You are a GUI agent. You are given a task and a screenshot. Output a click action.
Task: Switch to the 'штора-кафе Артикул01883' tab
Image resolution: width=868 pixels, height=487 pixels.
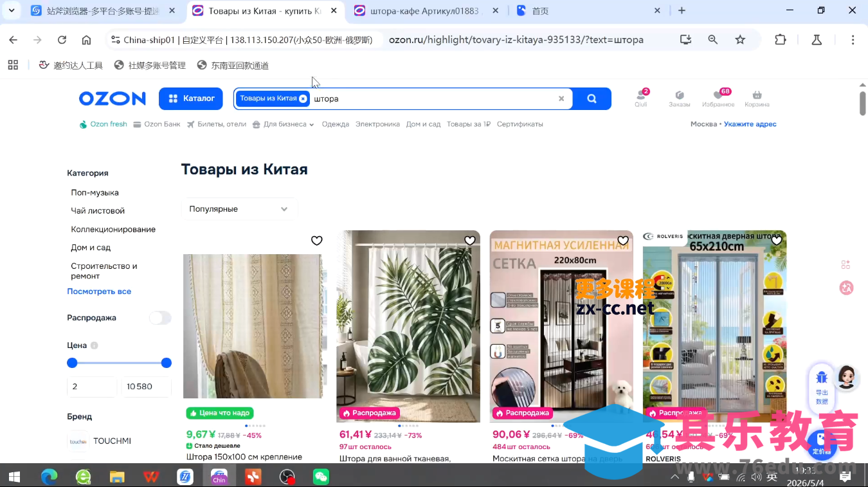pyautogui.click(x=426, y=11)
